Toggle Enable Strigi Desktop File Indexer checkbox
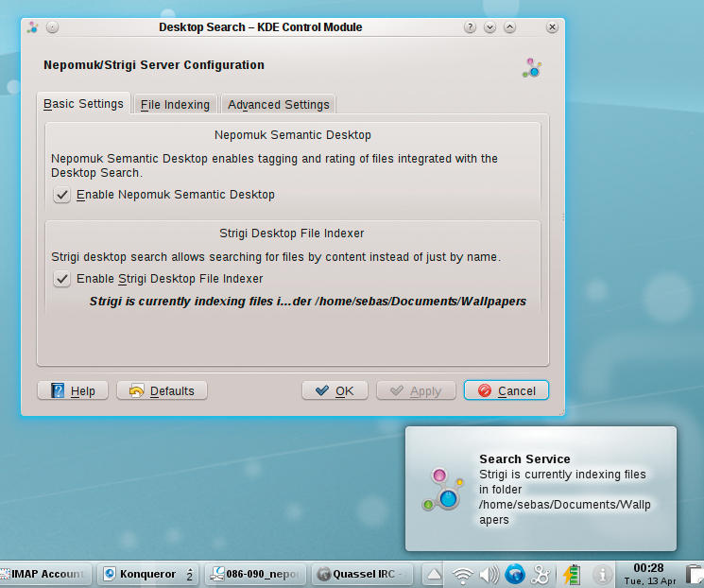This screenshot has width=704, height=588. point(62,279)
